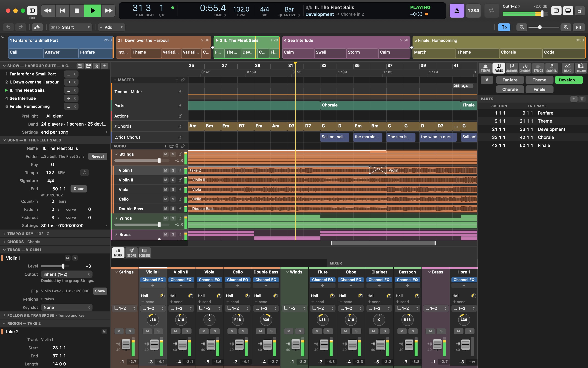
Task: Click the Fanfare part button
Action: (x=510, y=80)
